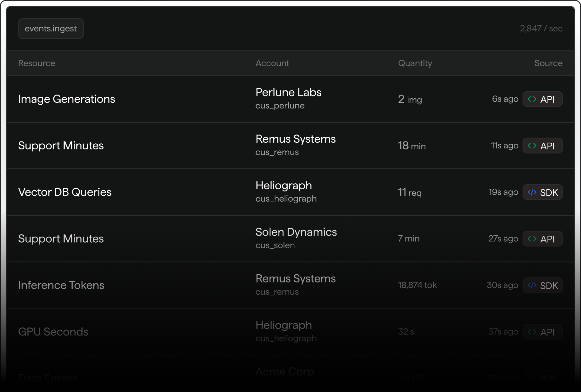Click the faded API icon in GPU Seconds row
Image resolution: width=581 pixels, height=392 pixels.
tap(532, 332)
